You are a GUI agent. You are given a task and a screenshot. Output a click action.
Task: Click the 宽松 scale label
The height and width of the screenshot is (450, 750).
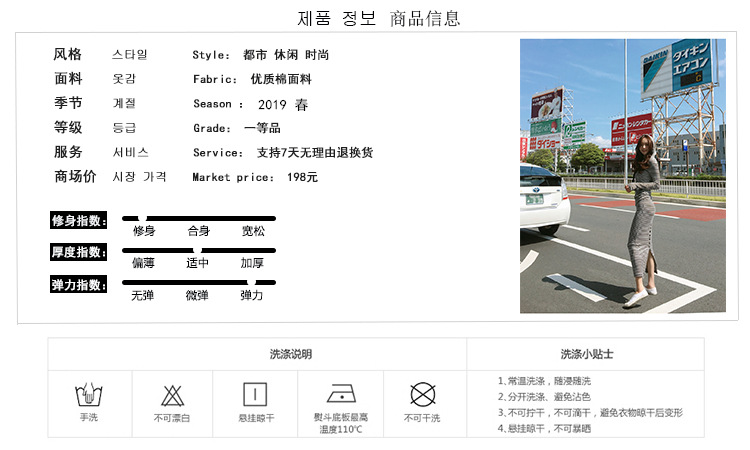point(253,231)
